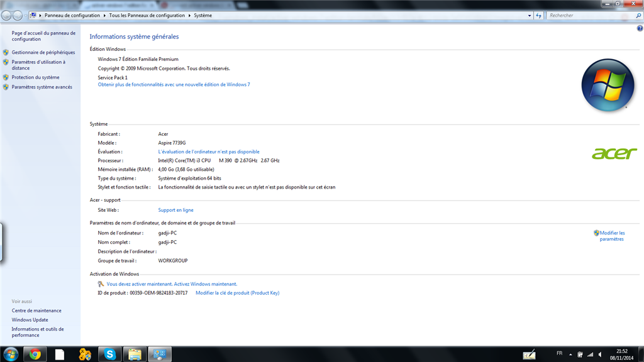The width and height of the screenshot is (644, 362).
Task: Expand arrow after 'Tous les Panneaux de configuration'
Action: (x=189, y=16)
